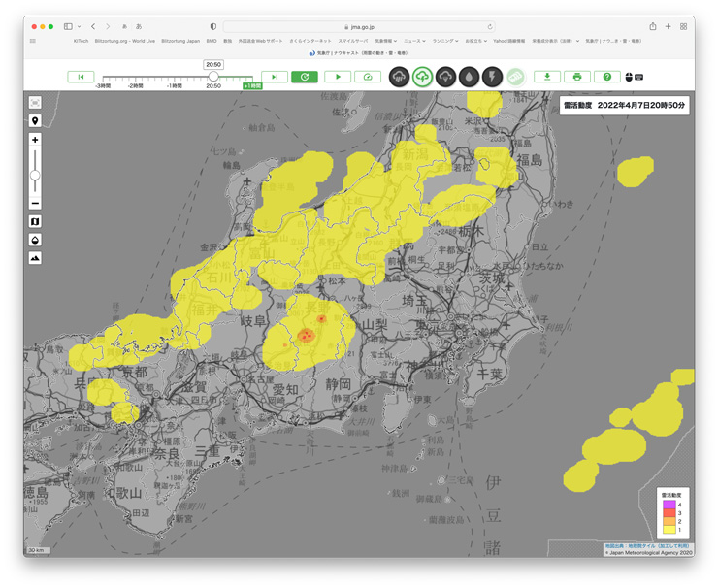Expand the ニュース bookmarks folder dropdown
This screenshot has width=718, height=588.
tap(414, 41)
